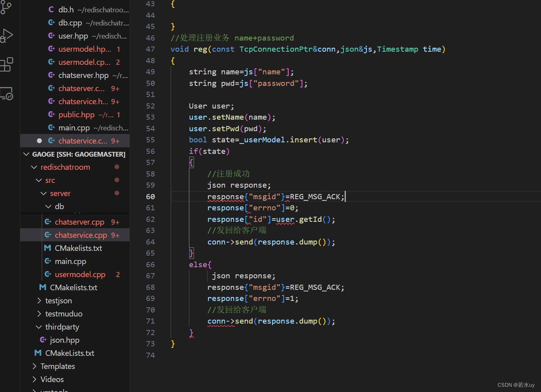Open the Extensions view icon
Viewport: 541px width, 392px height.
point(6,64)
